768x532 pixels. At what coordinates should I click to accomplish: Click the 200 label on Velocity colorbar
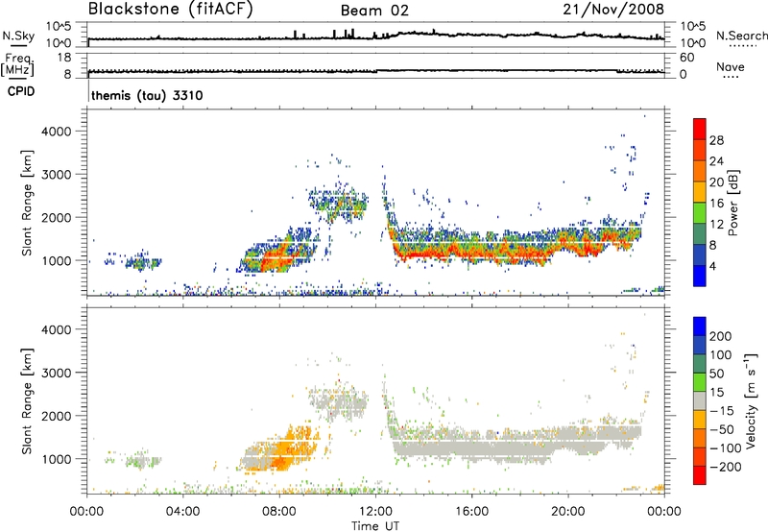click(721, 336)
